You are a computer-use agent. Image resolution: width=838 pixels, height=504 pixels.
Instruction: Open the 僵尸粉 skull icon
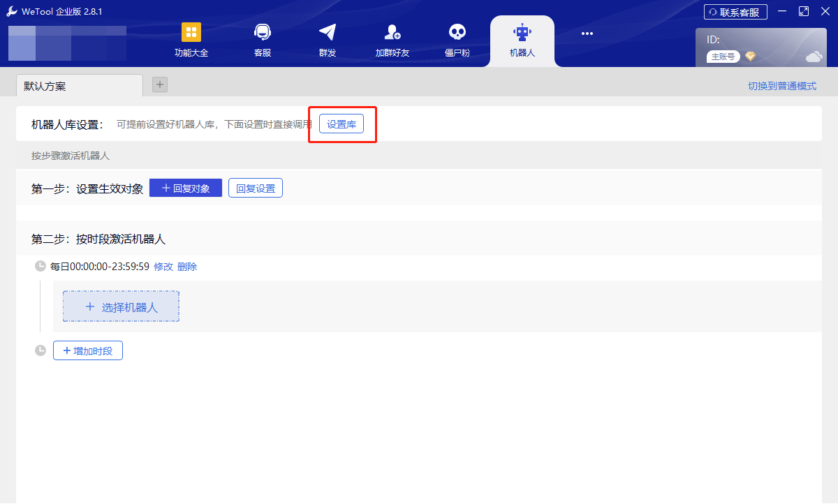pos(457,32)
